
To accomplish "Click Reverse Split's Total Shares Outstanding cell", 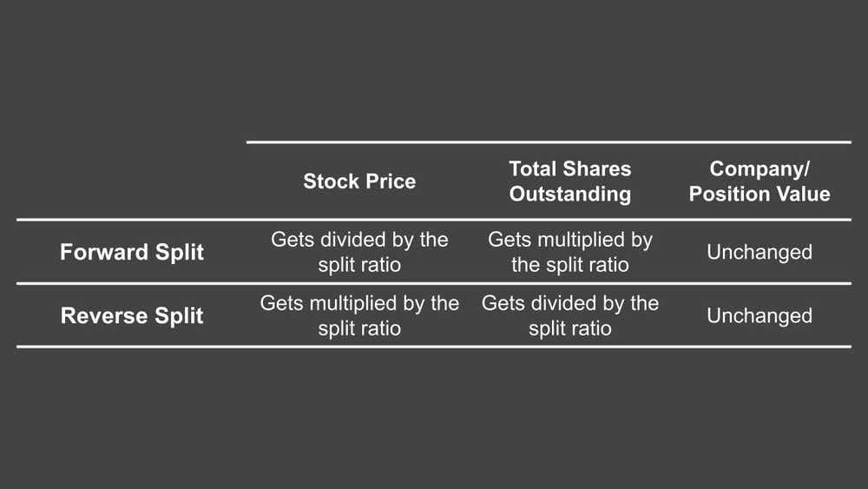I will tap(569, 315).
